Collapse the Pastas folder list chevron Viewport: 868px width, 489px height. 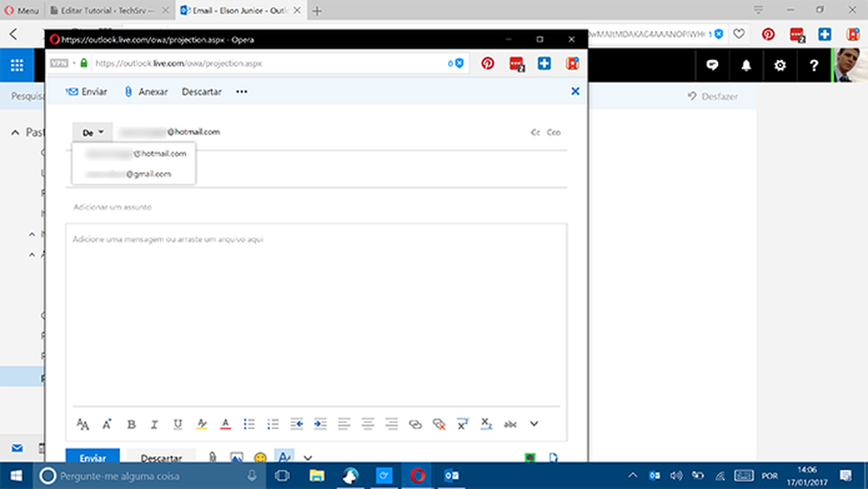[15, 132]
